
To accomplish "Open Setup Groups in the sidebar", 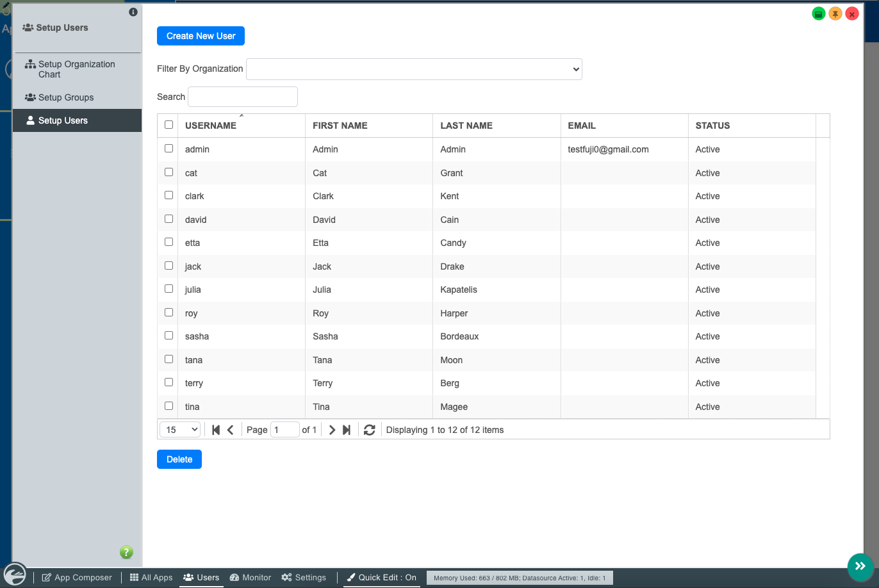I will (66, 97).
